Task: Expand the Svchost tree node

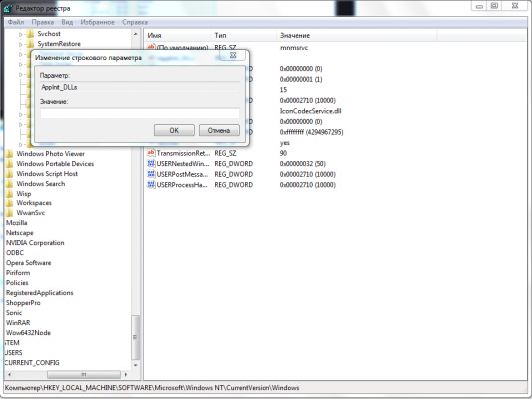Action: click(20, 34)
